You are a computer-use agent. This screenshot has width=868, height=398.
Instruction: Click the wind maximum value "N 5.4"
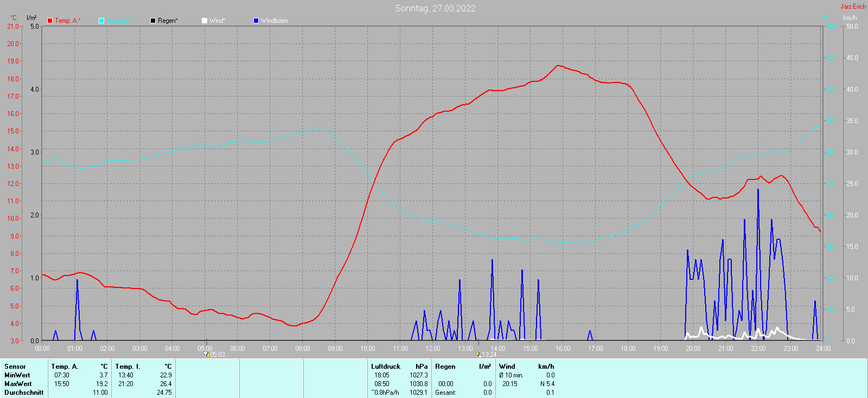(x=547, y=384)
